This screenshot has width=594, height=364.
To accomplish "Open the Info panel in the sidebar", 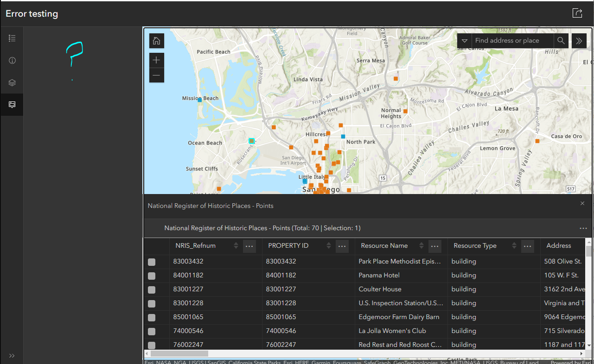I will 12,60.
